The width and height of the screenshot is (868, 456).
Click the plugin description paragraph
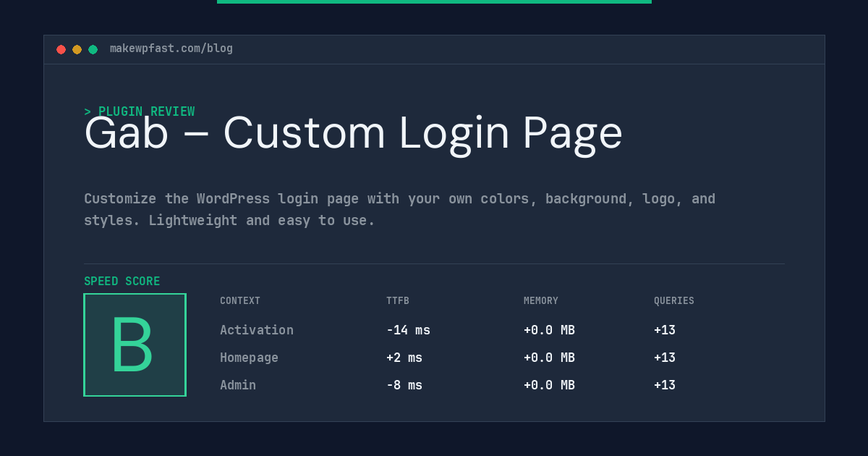pyautogui.click(x=399, y=209)
